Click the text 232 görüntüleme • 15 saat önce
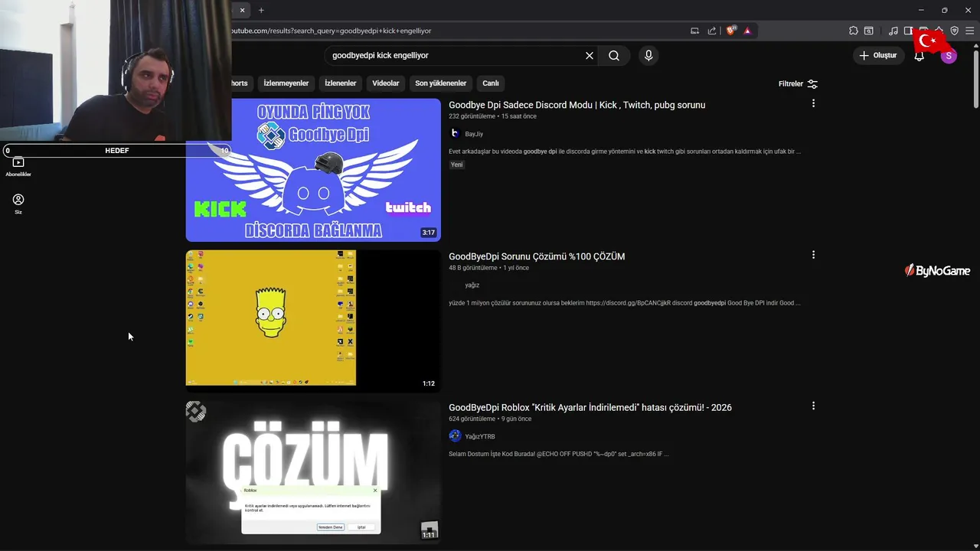The height and width of the screenshot is (551, 980). (492, 116)
